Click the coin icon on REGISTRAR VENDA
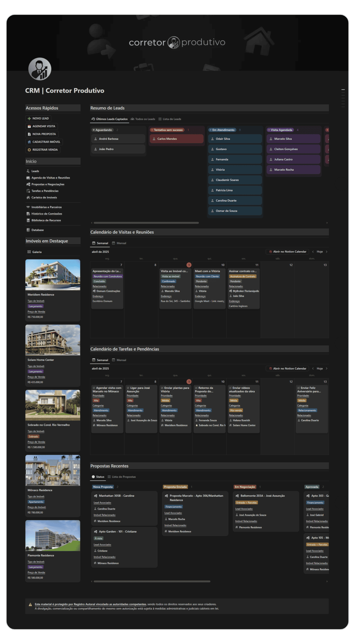The height and width of the screenshot is (644, 355). tap(29, 150)
